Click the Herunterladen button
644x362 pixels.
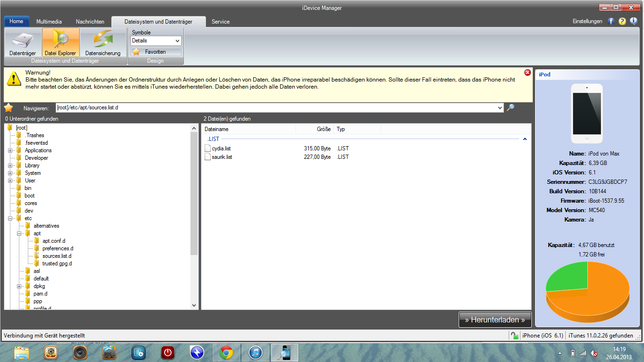[x=495, y=320]
